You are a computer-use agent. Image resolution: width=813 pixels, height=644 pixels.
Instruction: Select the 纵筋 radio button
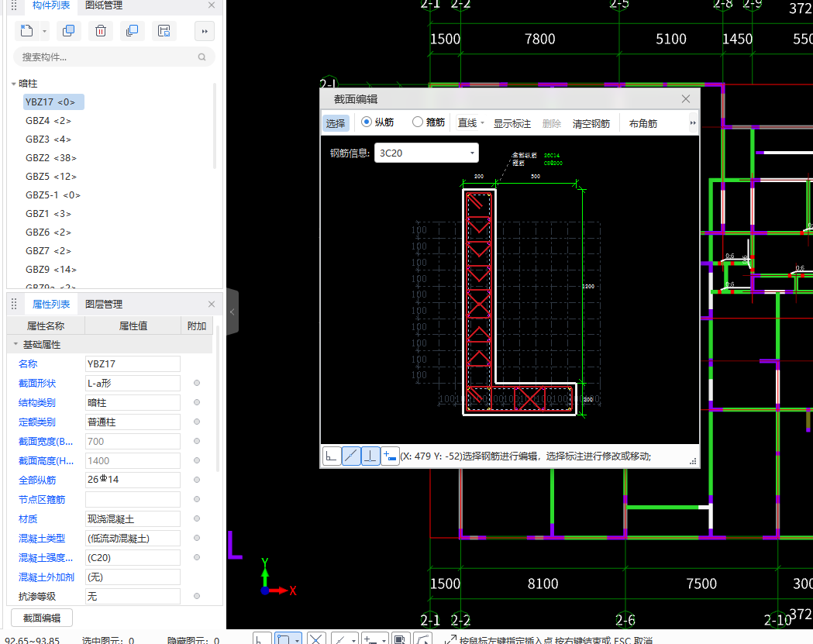pyautogui.click(x=367, y=122)
